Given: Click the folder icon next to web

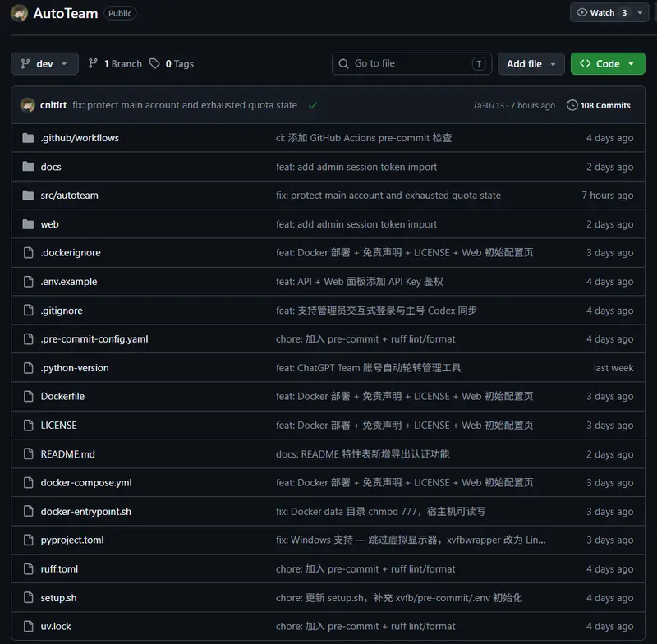Looking at the screenshot, I should [x=28, y=224].
